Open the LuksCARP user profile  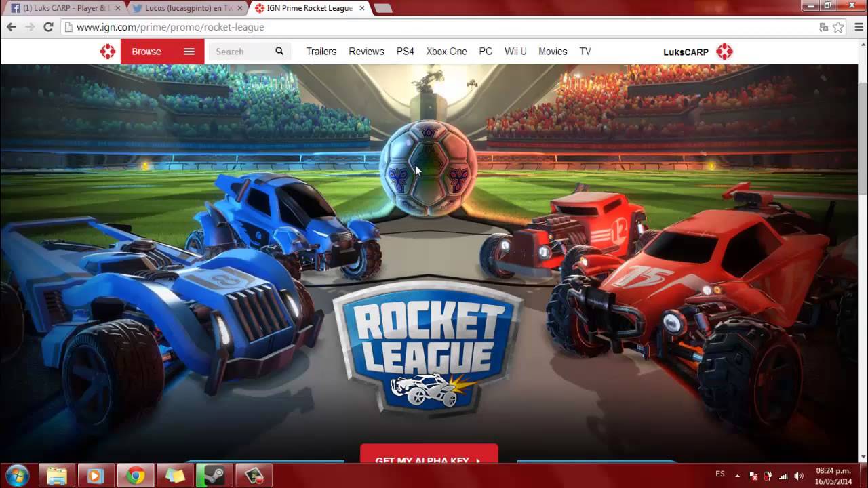[686, 52]
